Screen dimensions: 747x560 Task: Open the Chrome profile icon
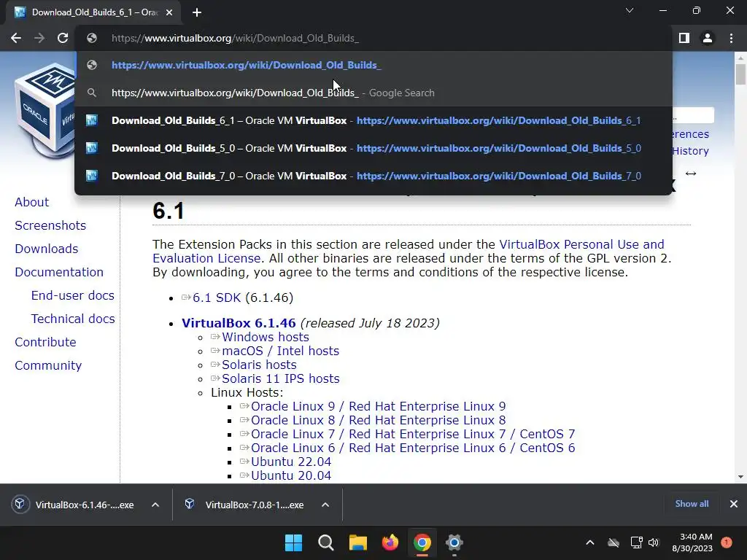708,38
